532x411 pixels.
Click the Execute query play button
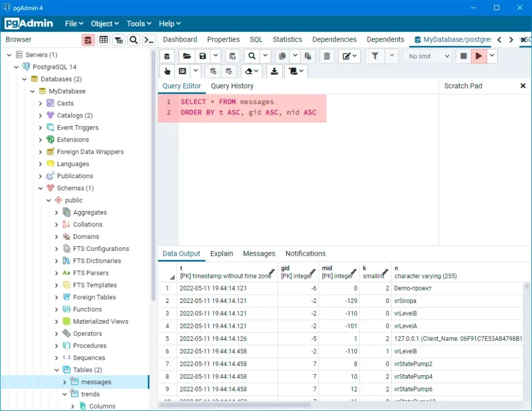coord(478,56)
